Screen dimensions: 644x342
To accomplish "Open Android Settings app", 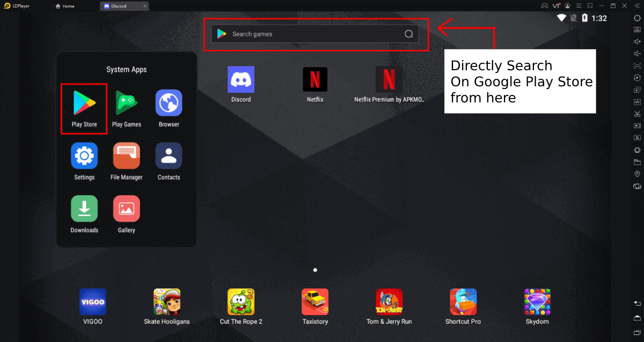I will (84, 156).
